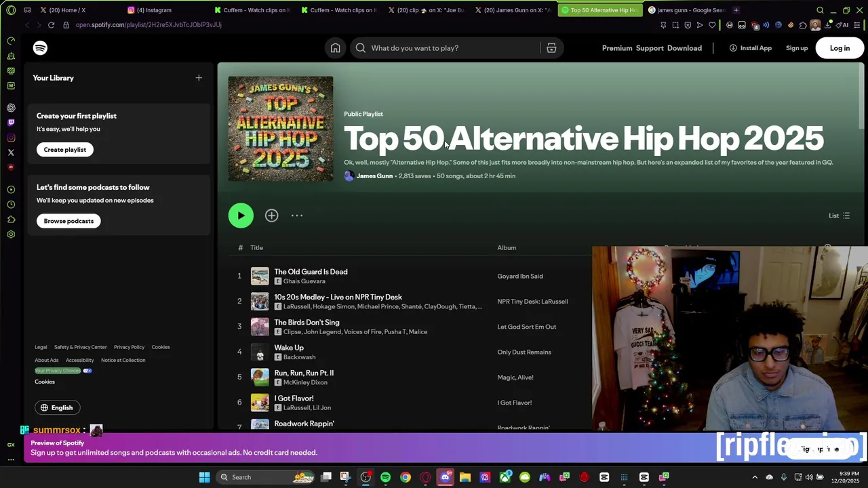This screenshot has width=868, height=488.
Task: Open the James Gunn profile link
Action: click(x=374, y=176)
